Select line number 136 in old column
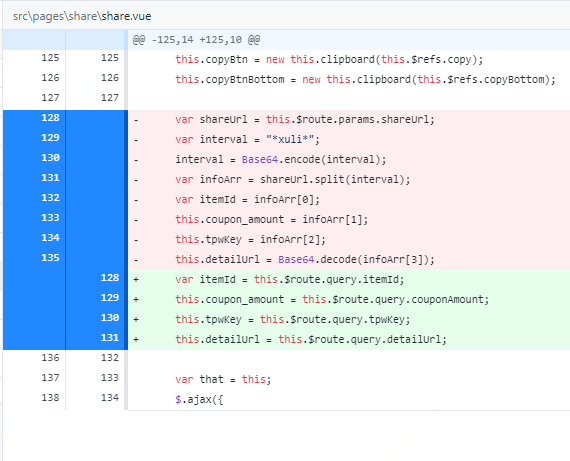The height and width of the screenshot is (461, 570). point(50,358)
